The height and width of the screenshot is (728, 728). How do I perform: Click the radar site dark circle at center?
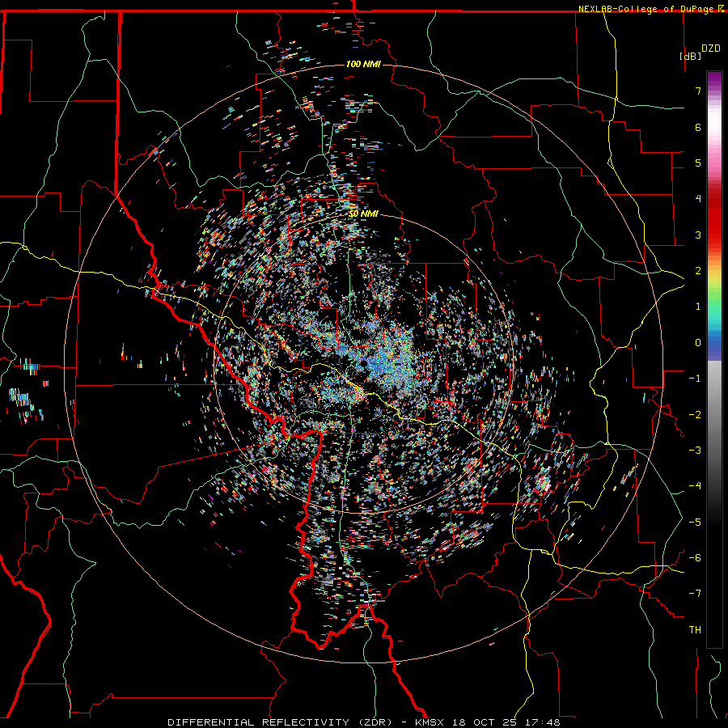362,362
